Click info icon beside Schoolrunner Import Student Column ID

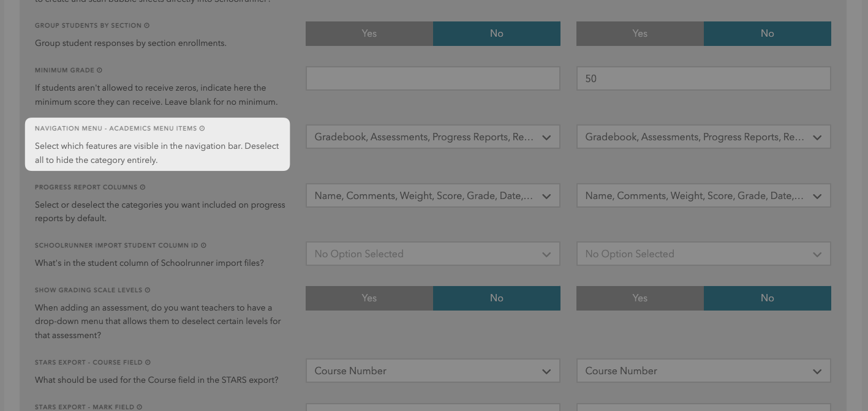(x=203, y=246)
